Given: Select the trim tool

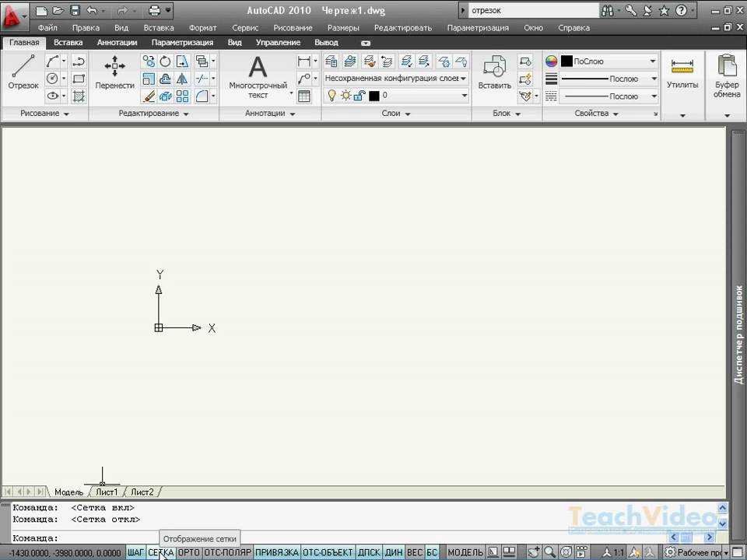Looking at the screenshot, I should 202,79.
